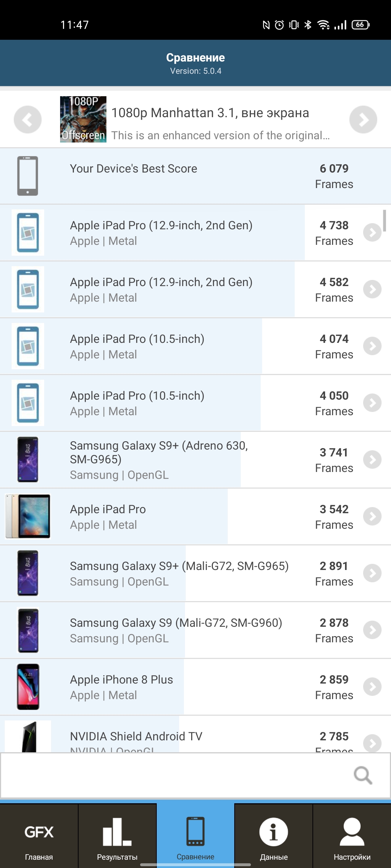
Task: Go to previous benchmark test arrow
Action: (28, 119)
